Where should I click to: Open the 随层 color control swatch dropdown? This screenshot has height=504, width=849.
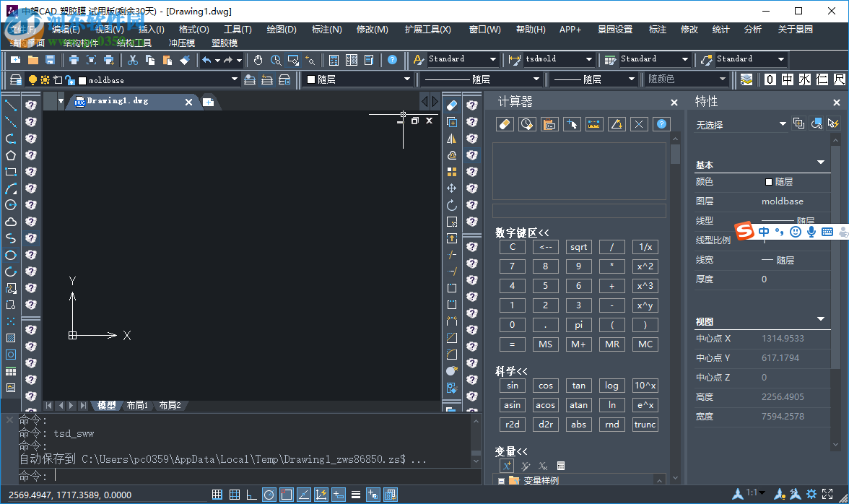pos(406,79)
